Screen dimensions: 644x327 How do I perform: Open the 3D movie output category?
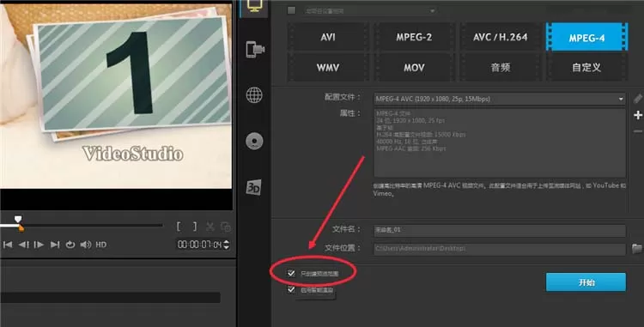(253, 187)
